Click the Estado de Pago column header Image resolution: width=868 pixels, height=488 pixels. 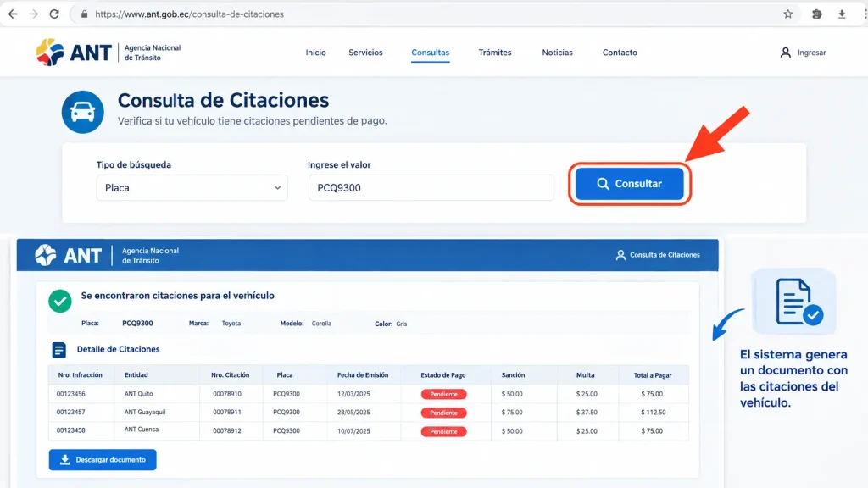click(442, 375)
